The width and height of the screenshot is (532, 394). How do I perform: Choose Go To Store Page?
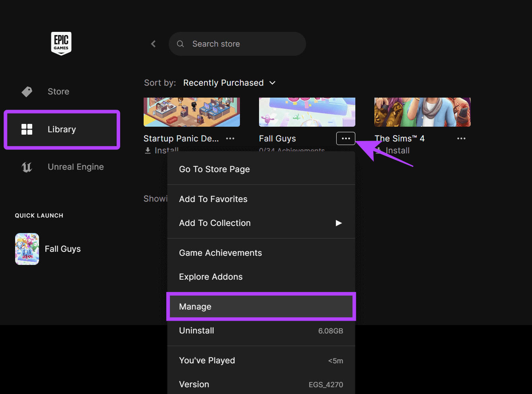coord(261,169)
